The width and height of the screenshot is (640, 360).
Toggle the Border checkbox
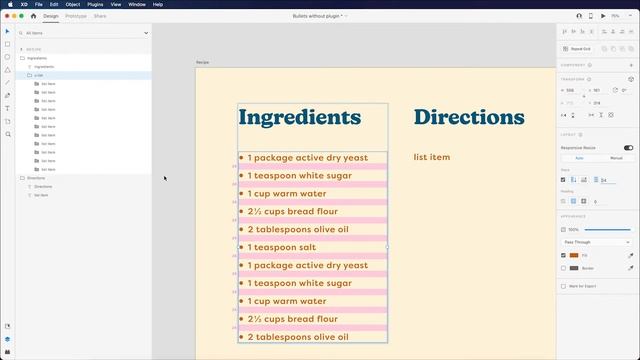click(563, 268)
